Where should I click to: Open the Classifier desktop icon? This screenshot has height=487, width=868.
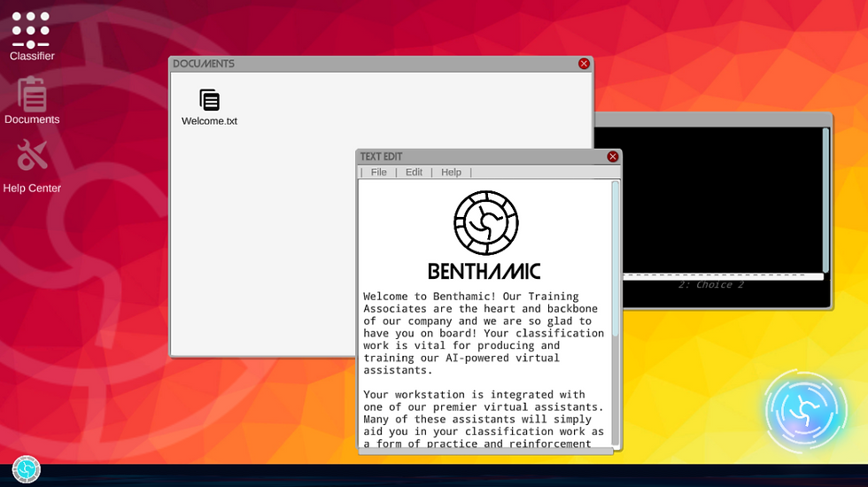[x=32, y=36]
